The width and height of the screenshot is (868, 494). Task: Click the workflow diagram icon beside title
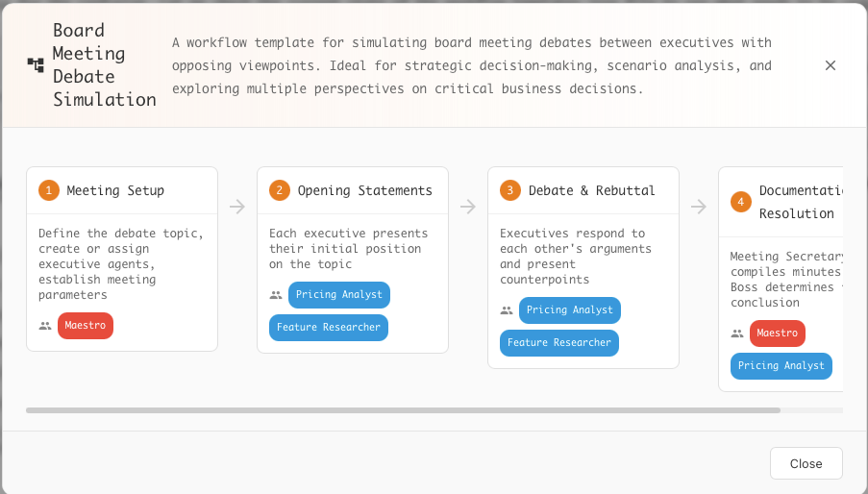point(36,65)
